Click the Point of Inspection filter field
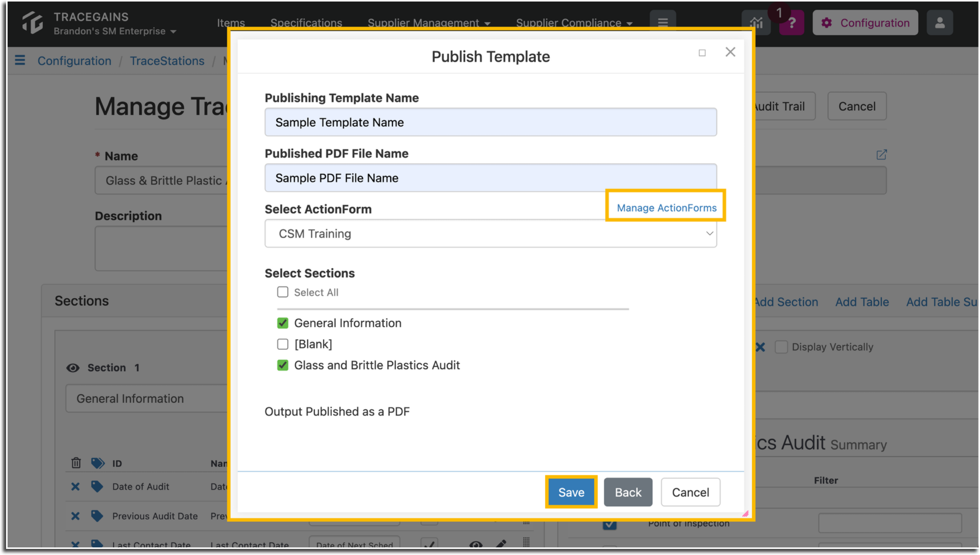The height and width of the screenshot is (555, 980). (x=890, y=523)
